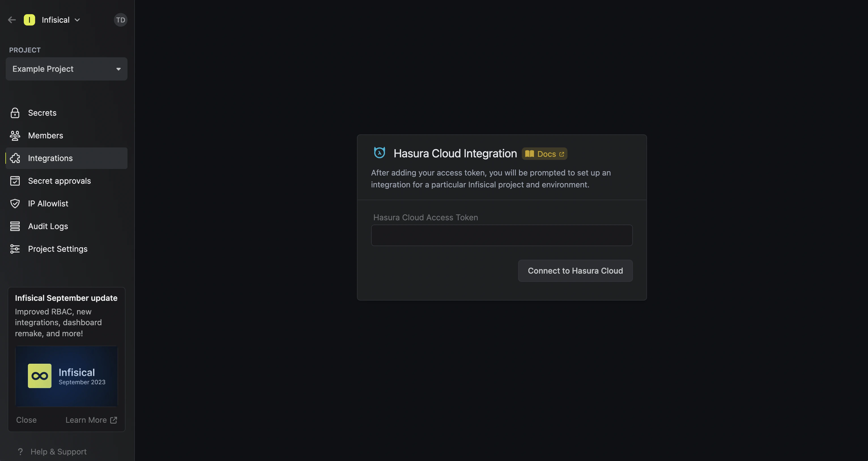Viewport: 868px width, 461px height.
Task: Select Integrations in the sidebar
Action: point(66,158)
